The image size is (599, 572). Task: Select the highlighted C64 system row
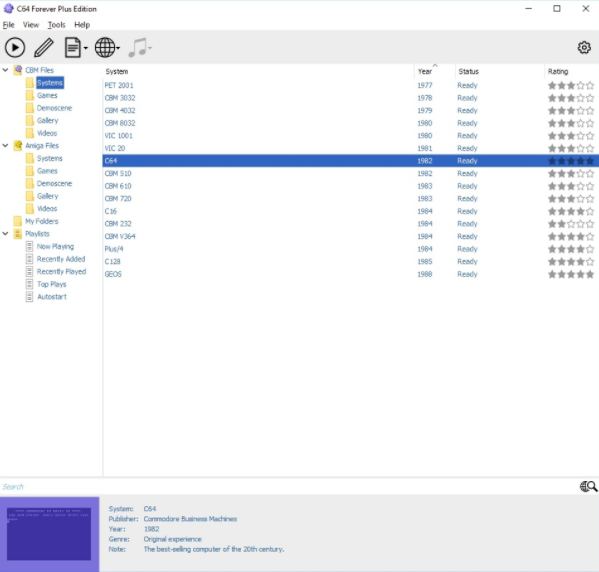pos(351,161)
